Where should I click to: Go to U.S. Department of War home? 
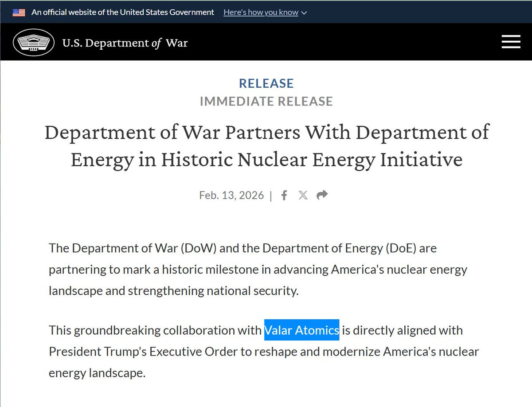click(125, 43)
